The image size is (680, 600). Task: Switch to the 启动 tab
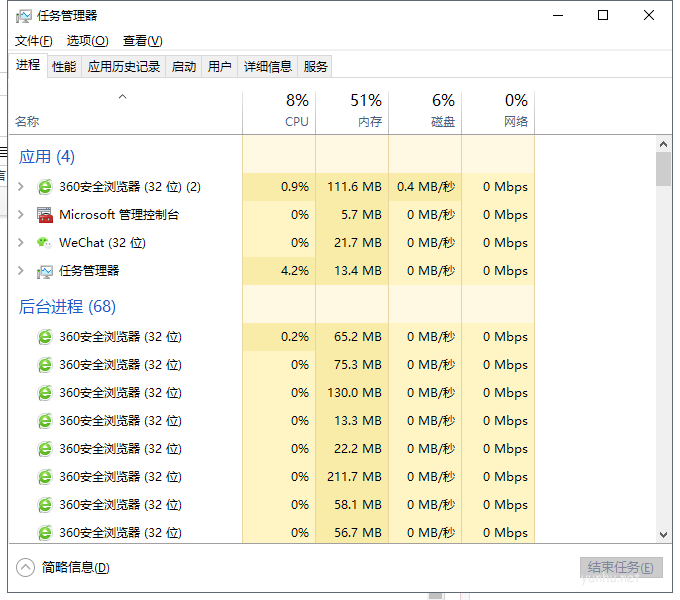[184, 67]
